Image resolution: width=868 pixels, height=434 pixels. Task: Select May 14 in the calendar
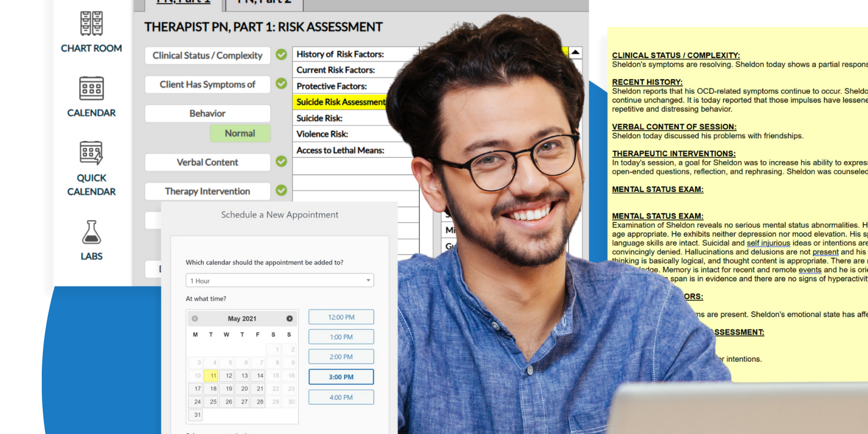258,375
